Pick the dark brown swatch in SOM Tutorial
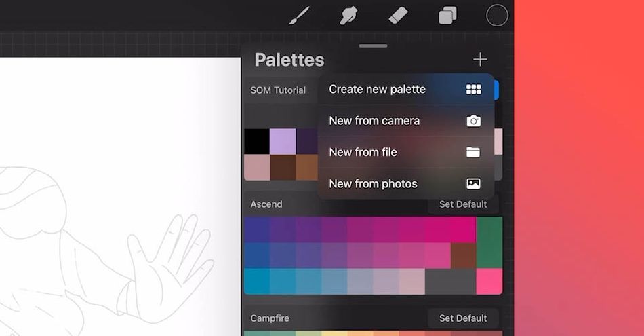The image size is (644, 336). [283, 168]
